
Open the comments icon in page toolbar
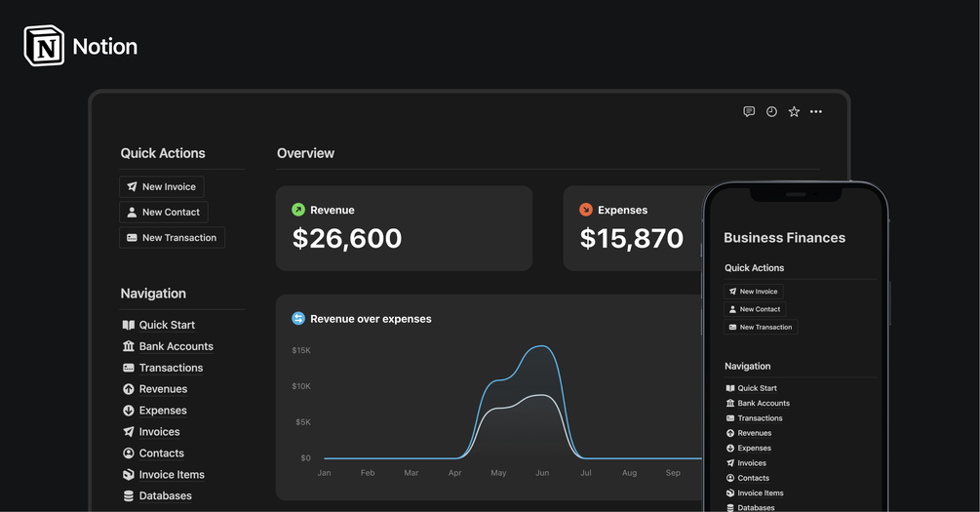coord(749,111)
